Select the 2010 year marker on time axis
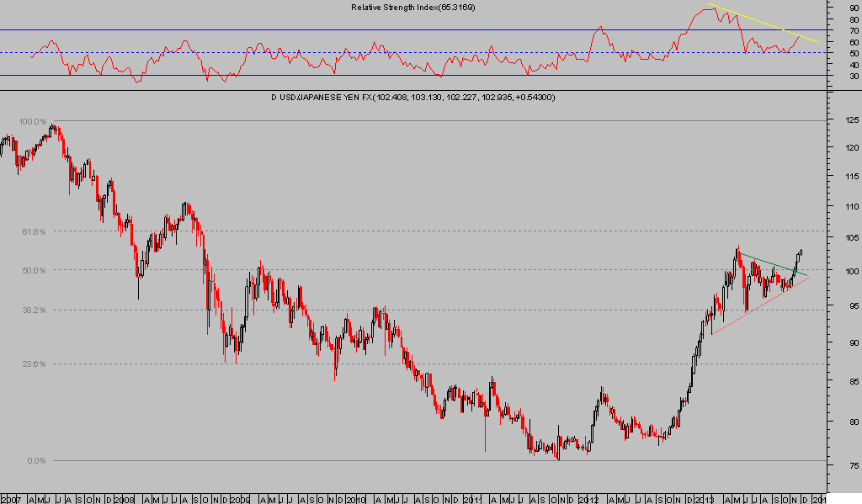The height and width of the screenshot is (504, 862). pos(354,497)
